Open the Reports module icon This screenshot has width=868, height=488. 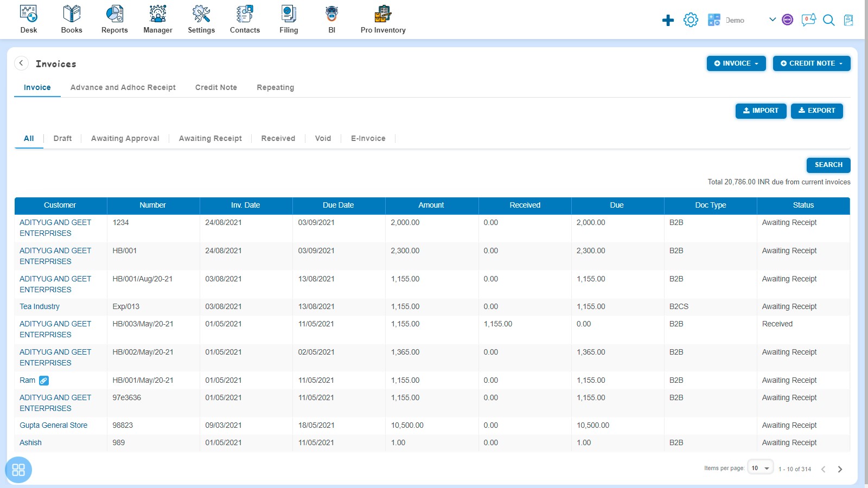pos(114,14)
